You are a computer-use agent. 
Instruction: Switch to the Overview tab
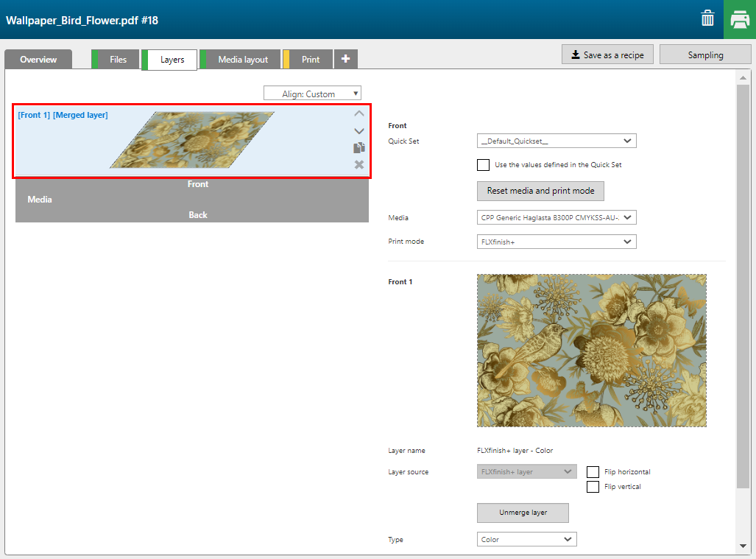click(x=38, y=60)
